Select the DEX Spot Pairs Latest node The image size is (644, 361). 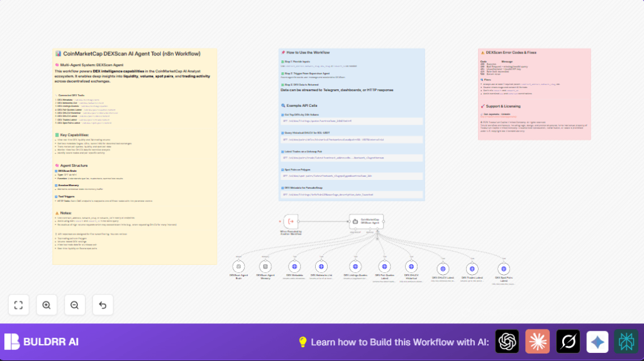pyautogui.click(x=504, y=269)
